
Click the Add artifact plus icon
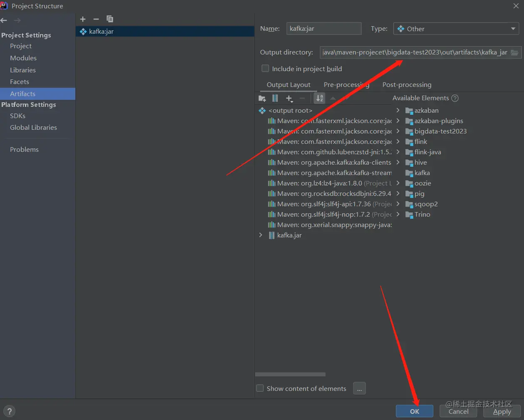83,19
